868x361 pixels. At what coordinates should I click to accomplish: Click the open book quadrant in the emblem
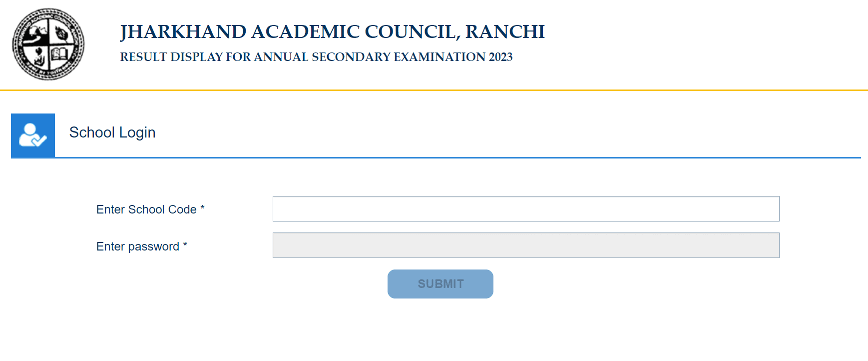tap(59, 54)
